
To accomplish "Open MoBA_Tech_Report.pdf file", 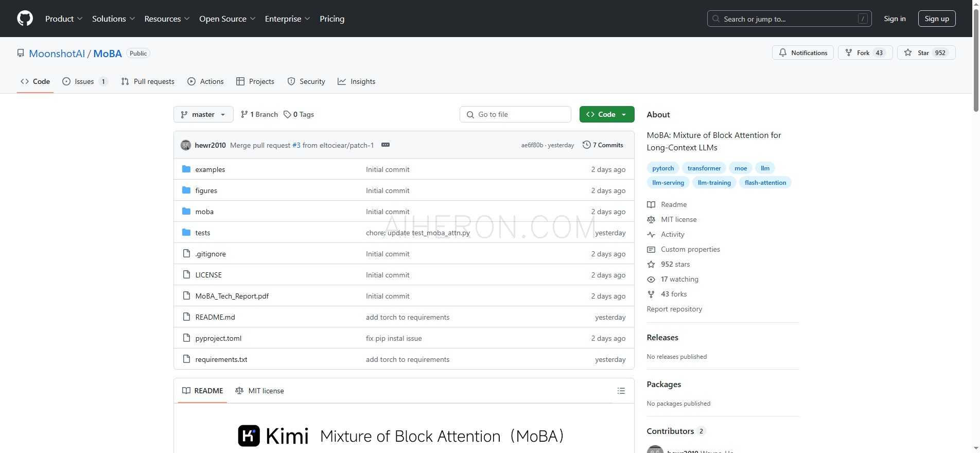I will point(232,296).
